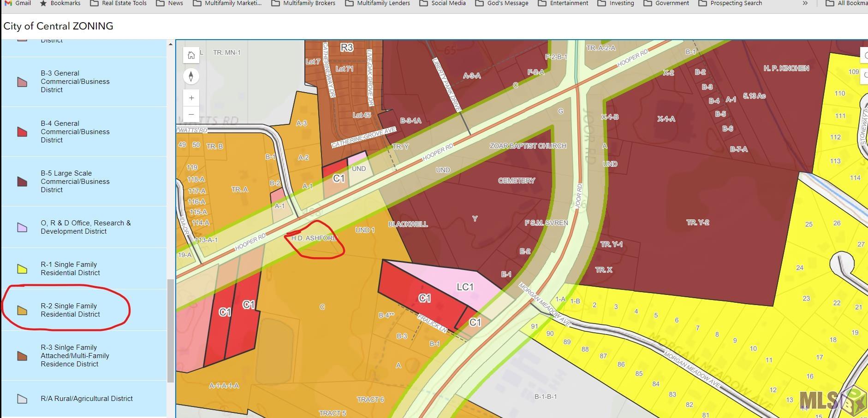Open the Multifamily Brokers bookmark folder
868x418 pixels.
pos(303,3)
